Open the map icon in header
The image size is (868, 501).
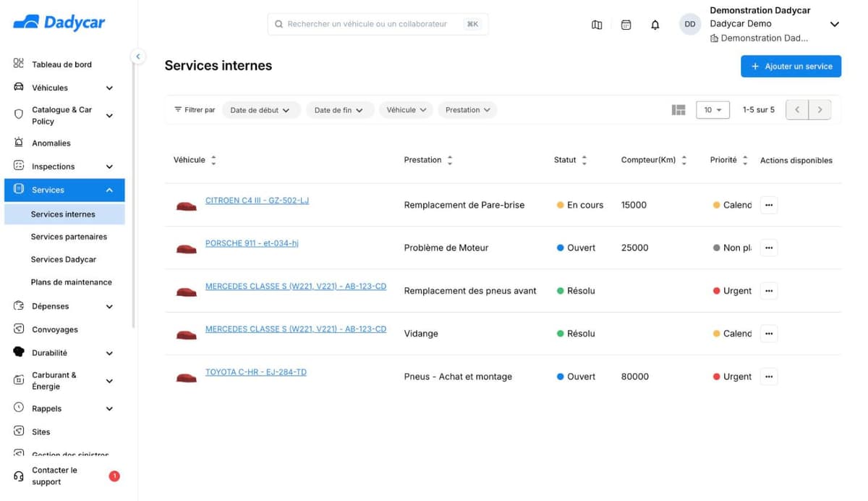597,25
